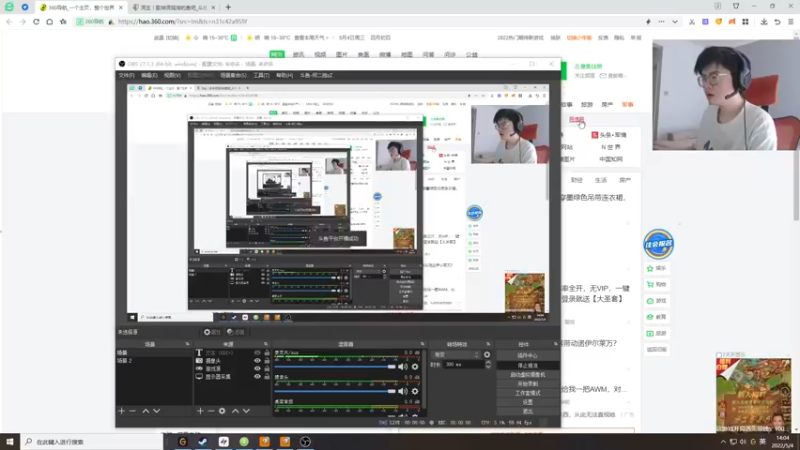800x450 pixels.
Task: Open source properties gear in the Sources panel
Action: pyautogui.click(x=222, y=411)
